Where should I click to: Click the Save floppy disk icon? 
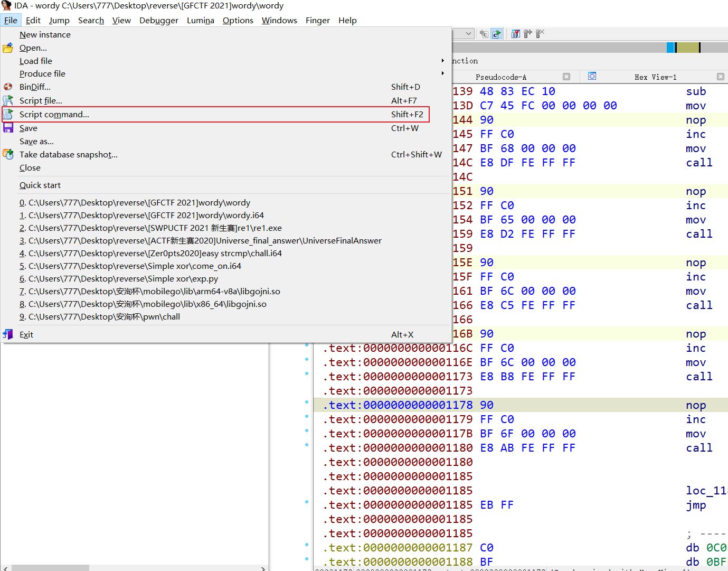click(x=8, y=128)
